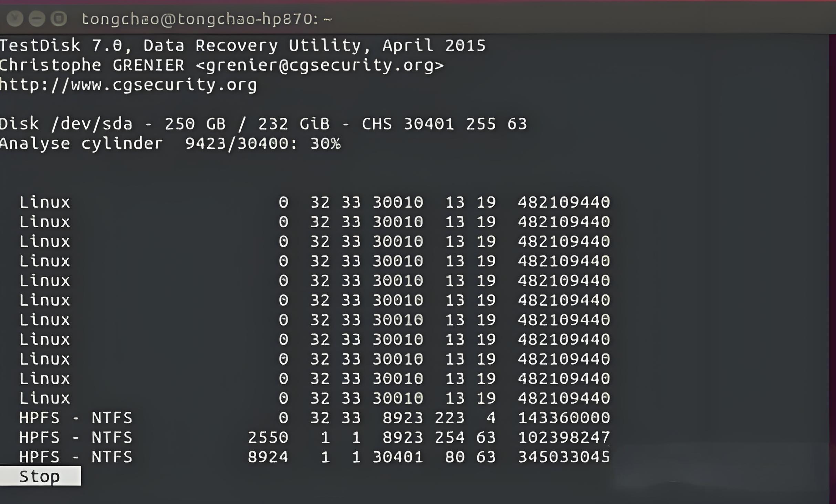Click the Christophe GRENIER author name
This screenshot has height=504, width=836.
coord(92,65)
